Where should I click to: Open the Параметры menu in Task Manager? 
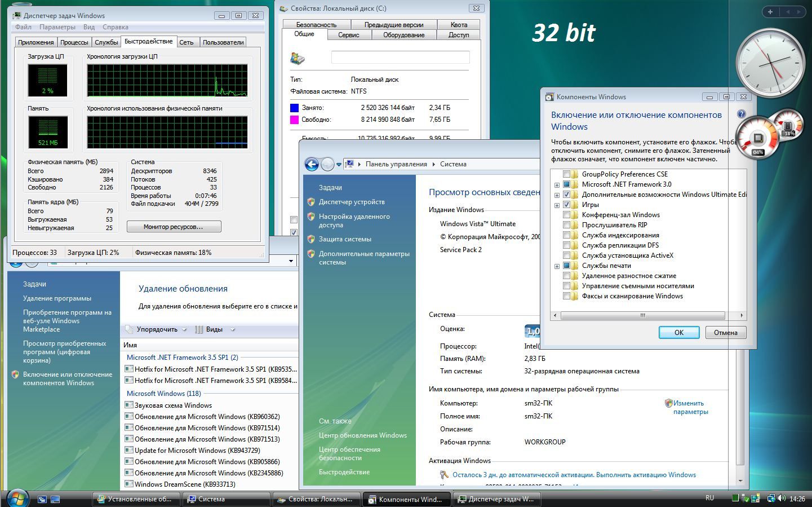[57, 27]
